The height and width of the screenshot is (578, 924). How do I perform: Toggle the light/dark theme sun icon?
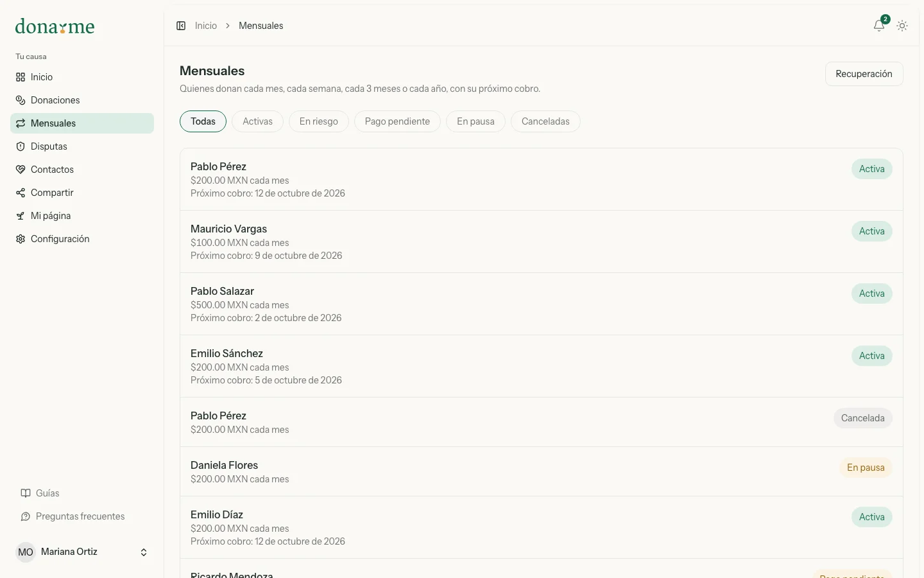pos(902,26)
